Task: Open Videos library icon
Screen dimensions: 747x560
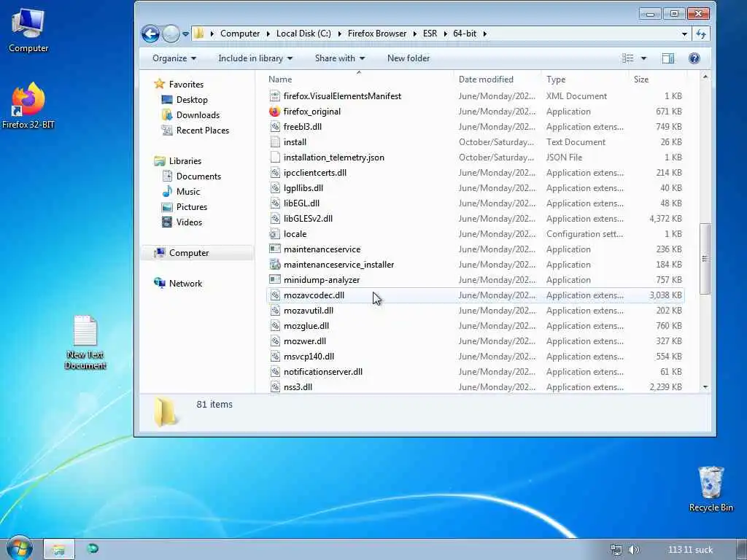Action: point(167,222)
